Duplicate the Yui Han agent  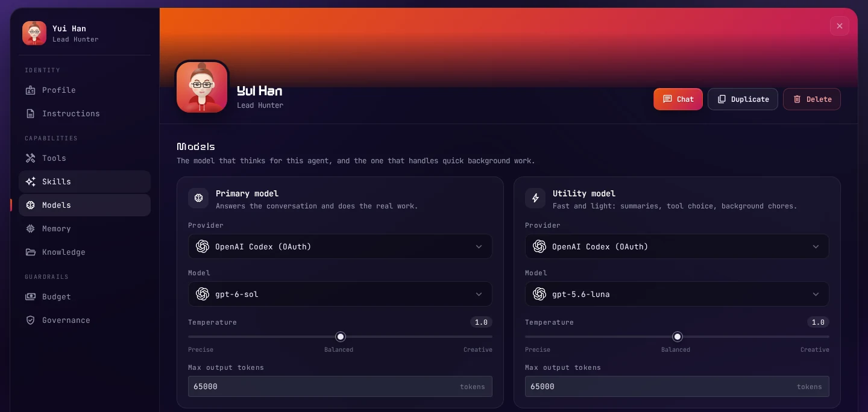click(x=743, y=99)
